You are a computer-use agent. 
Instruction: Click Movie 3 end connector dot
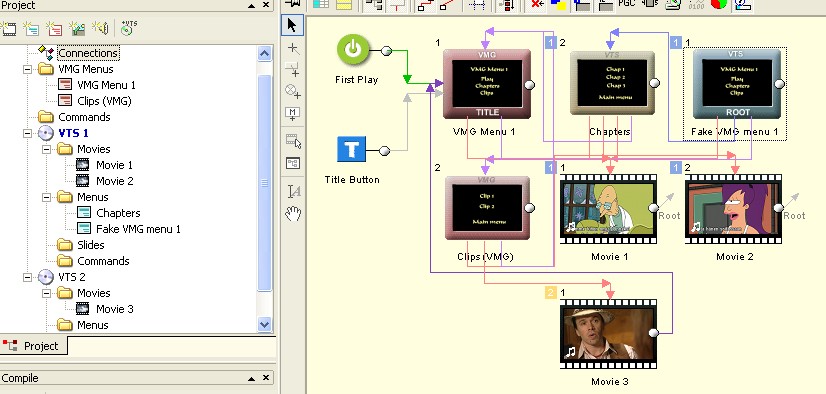pyautogui.click(x=653, y=333)
